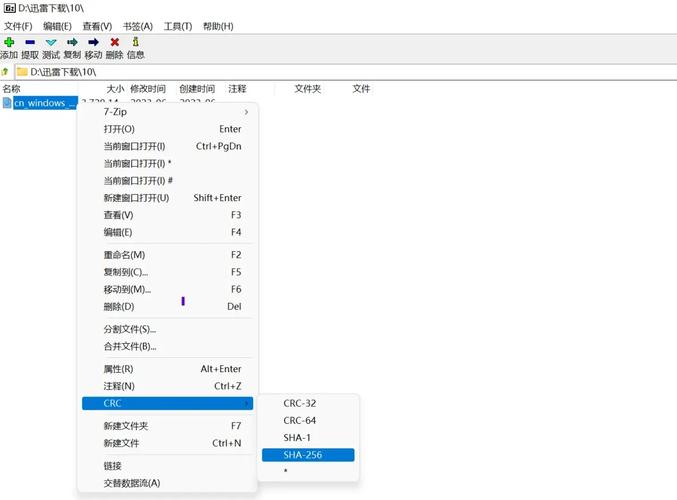677x500 pixels.
Task: Select 删除(D) in context menu
Action: 168,307
